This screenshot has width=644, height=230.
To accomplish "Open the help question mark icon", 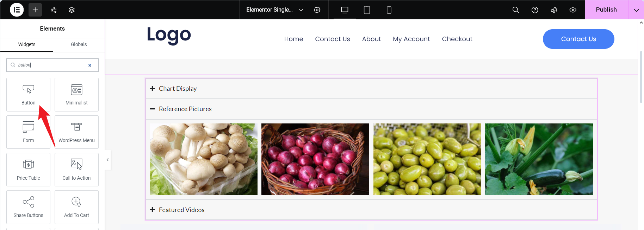I will tap(535, 10).
